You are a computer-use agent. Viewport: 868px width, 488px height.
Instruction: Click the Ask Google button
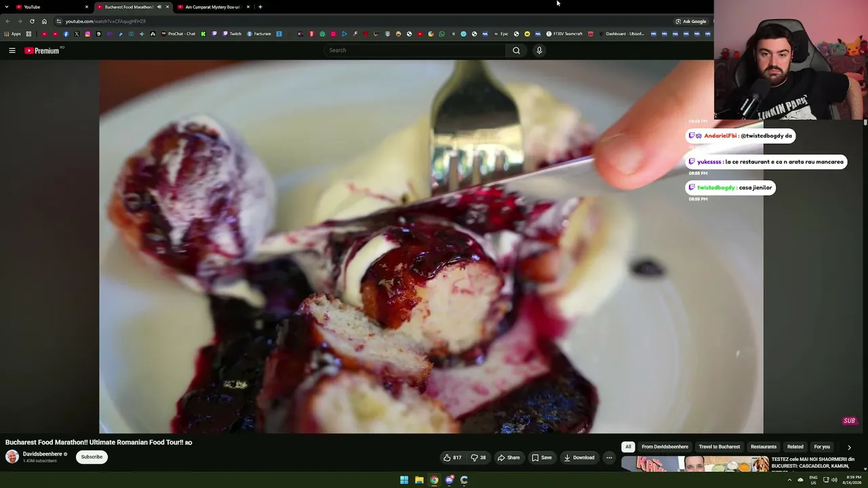click(691, 21)
